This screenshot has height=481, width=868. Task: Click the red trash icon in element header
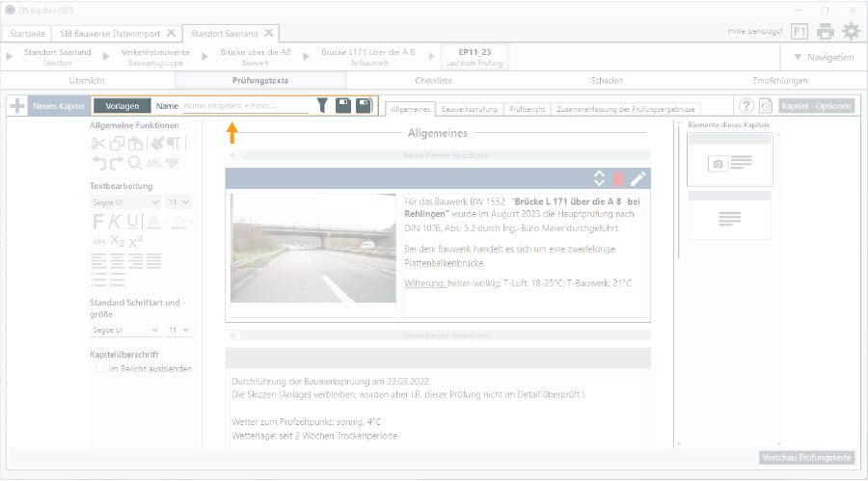coord(618,178)
